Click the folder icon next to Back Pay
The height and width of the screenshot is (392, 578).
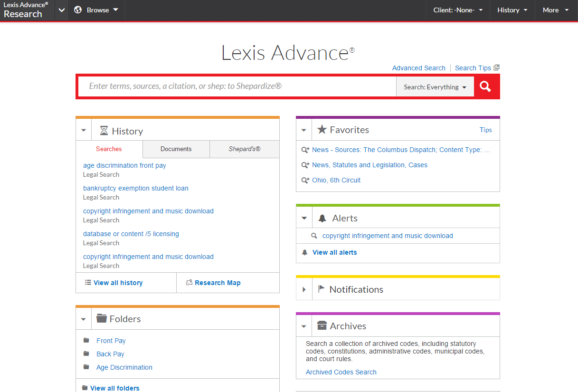(86, 354)
